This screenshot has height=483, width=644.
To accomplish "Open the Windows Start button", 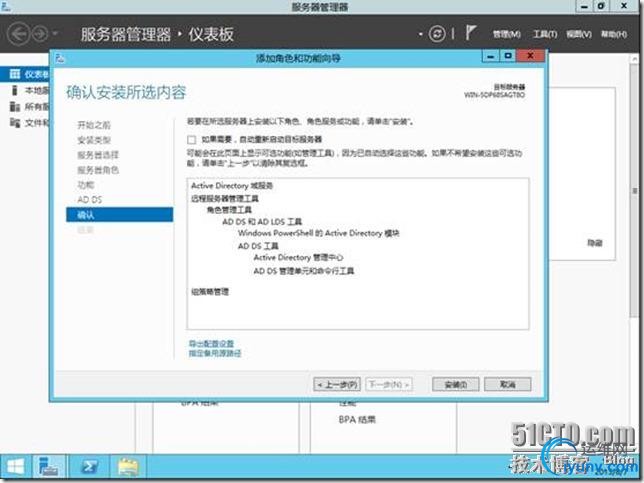I will click(x=15, y=467).
